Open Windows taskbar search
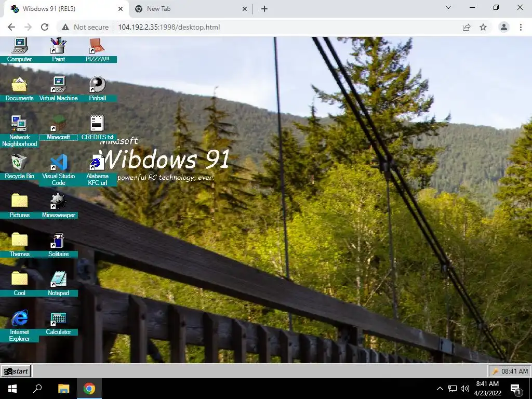Viewport: 532px width, 399px height. click(x=37, y=389)
